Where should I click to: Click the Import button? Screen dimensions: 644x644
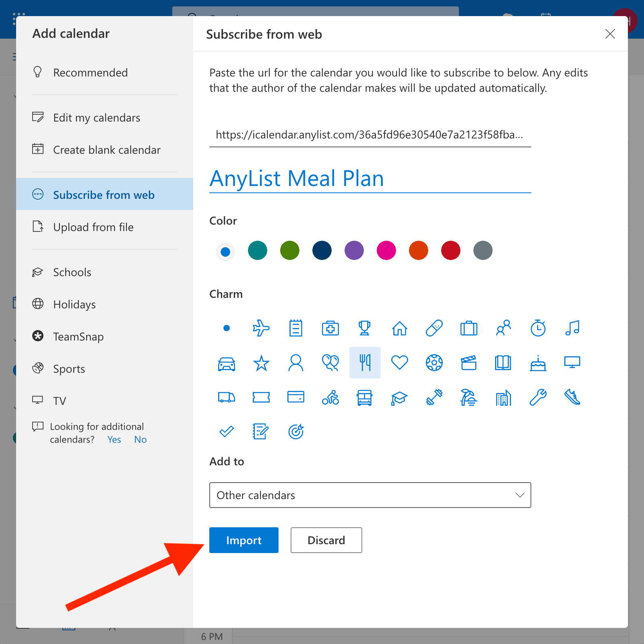click(244, 540)
